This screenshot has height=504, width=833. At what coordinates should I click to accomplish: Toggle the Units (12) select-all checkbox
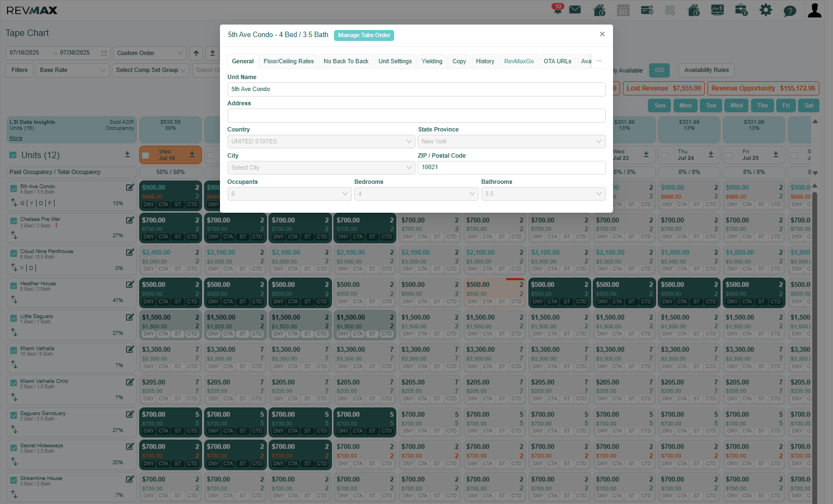pyautogui.click(x=13, y=155)
